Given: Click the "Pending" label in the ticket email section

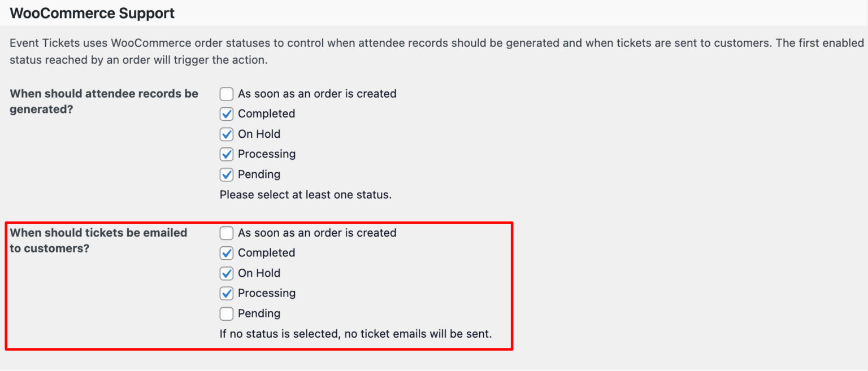Looking at the screenshot, I should [x=258, y=313].
